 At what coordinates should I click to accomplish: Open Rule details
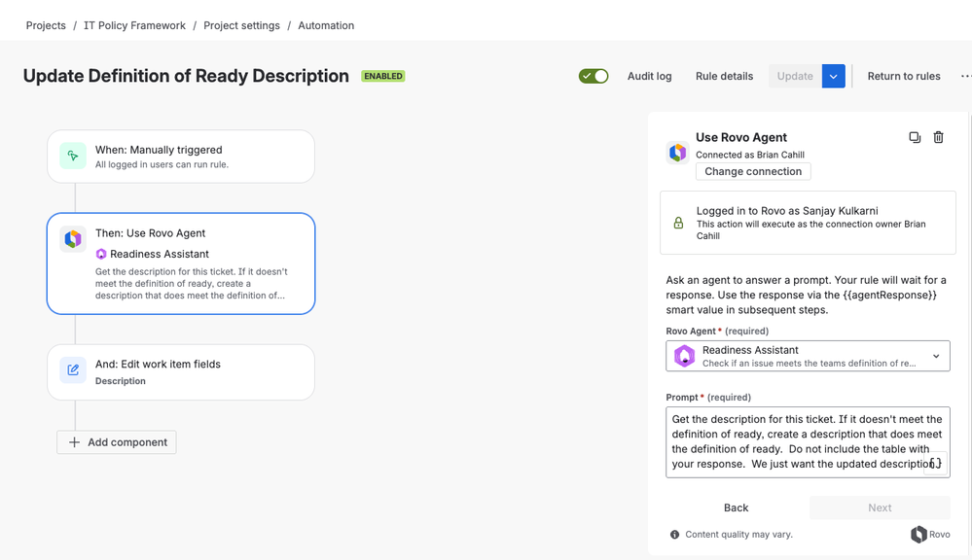724,76
